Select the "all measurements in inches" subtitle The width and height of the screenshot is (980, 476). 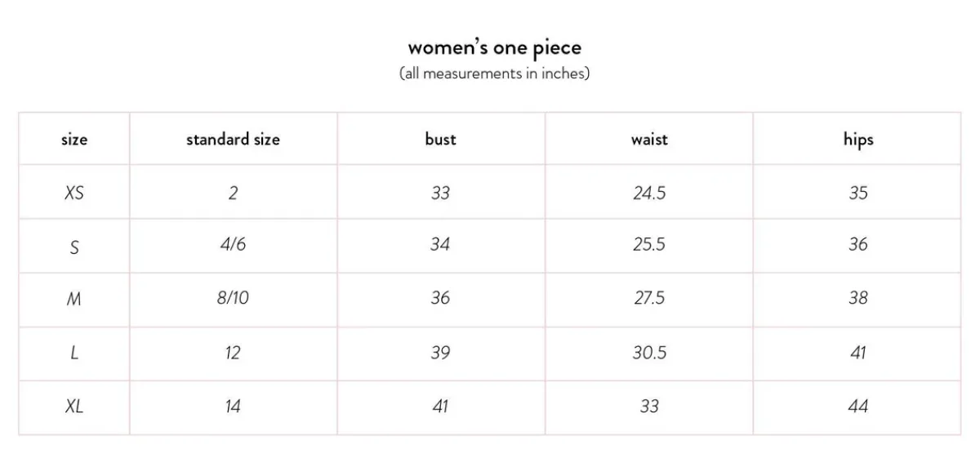(494, 73)
